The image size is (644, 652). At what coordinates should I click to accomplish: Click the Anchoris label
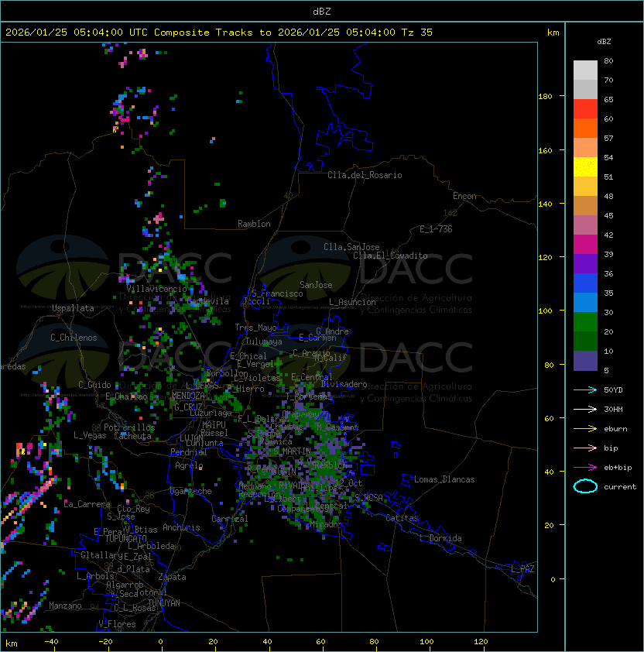pyautogui.click(x=181, y=527)
